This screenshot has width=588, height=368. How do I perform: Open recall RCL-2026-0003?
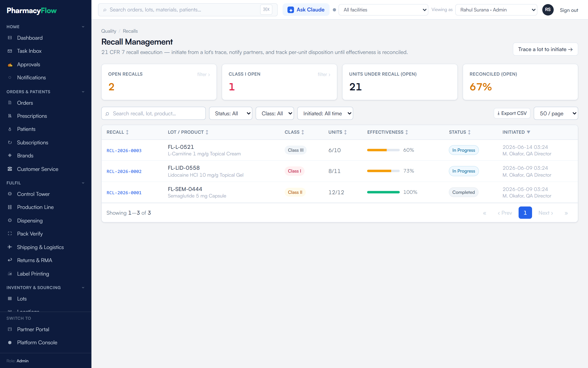pos(124,150)
